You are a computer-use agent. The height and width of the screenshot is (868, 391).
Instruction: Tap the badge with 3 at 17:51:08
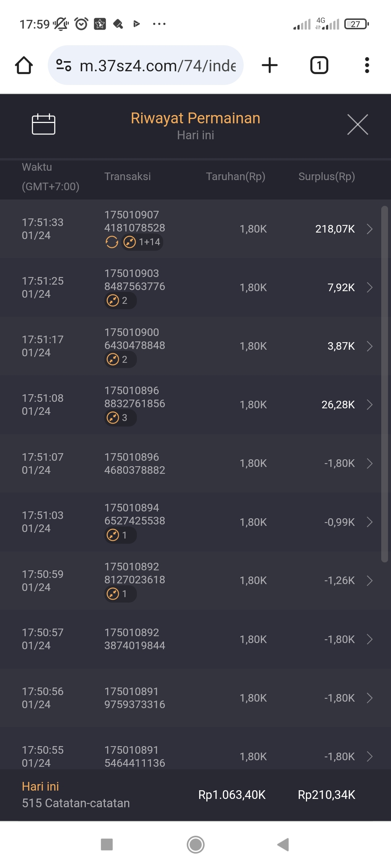pyautogui.click(x=120, y=418)
